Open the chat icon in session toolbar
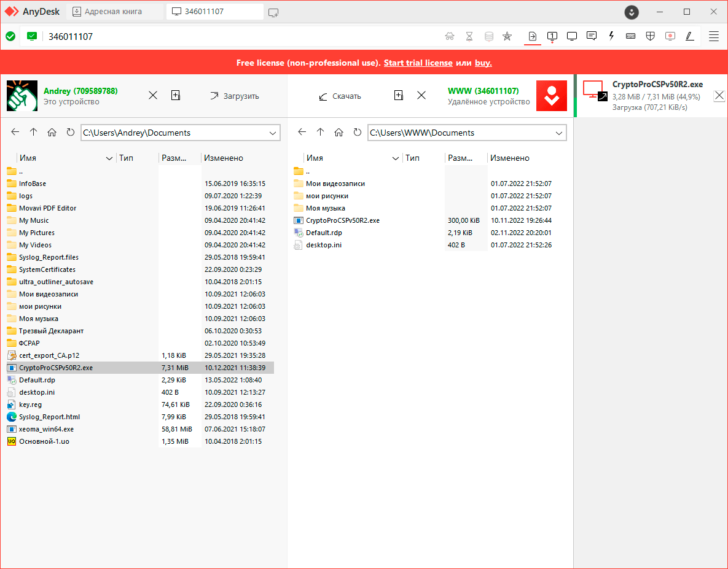 592,36
